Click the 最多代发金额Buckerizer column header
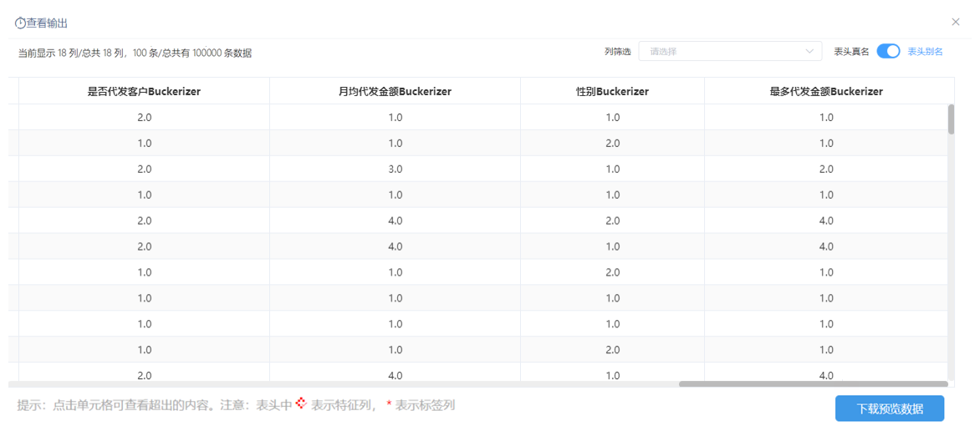 point(825,91)
